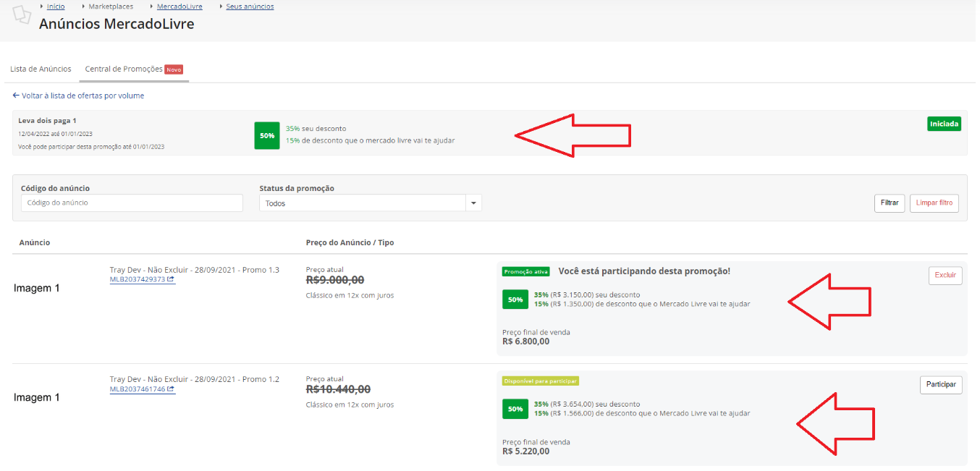Click the Novo badge on Central de Promoções

point(174,69)
